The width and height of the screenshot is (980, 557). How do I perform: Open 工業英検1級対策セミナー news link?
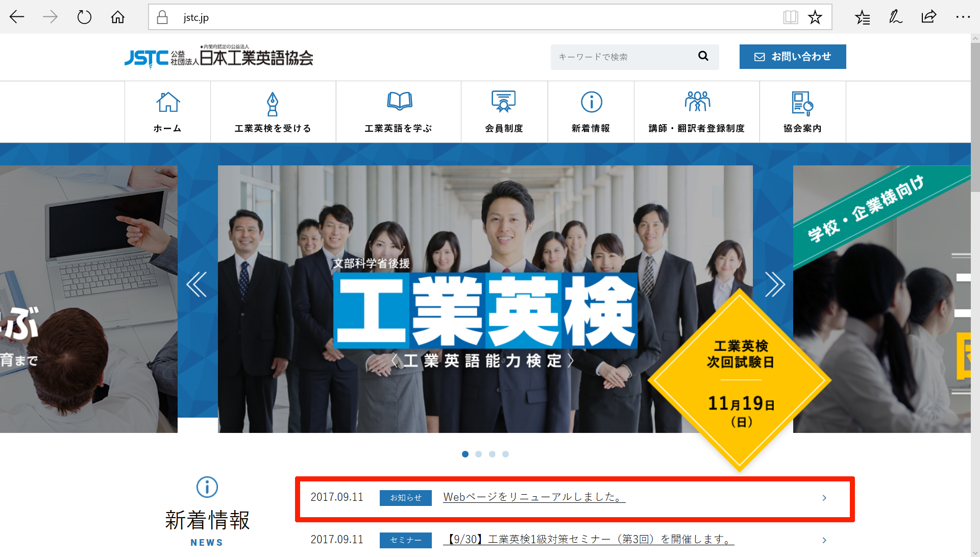coord(589,539)
